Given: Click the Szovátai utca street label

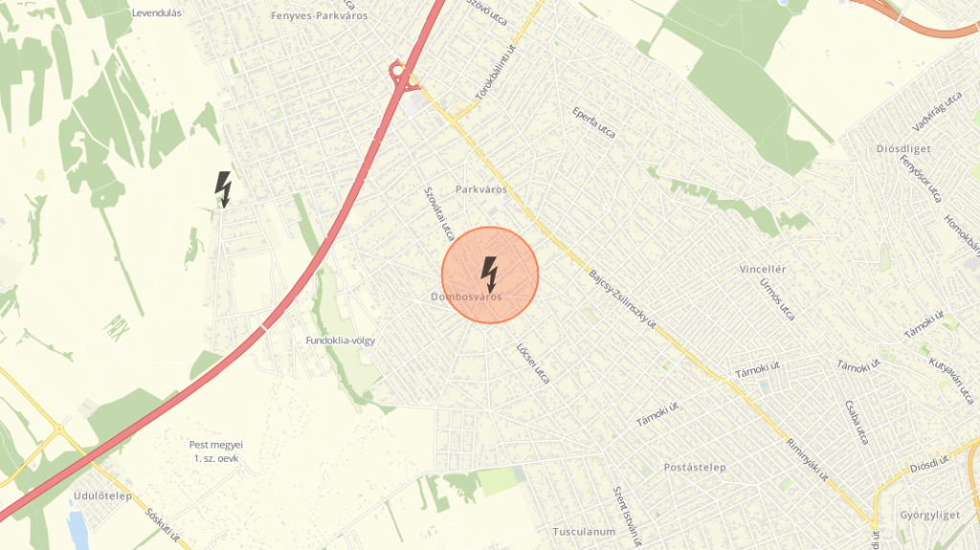Looking at the screenshot, I should (438, 214).
